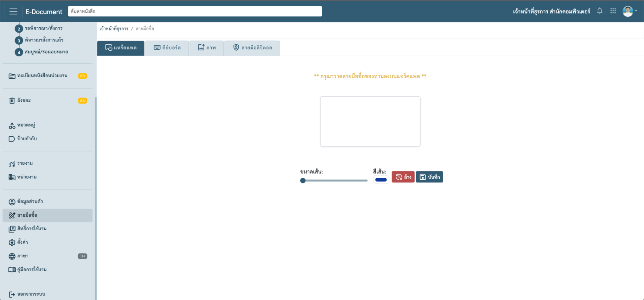Click เจ้าหน้าที่ธุรการ breadcrumb link
Image resolution: width=644 pixels, height=300 pixels.
point(114,29)
